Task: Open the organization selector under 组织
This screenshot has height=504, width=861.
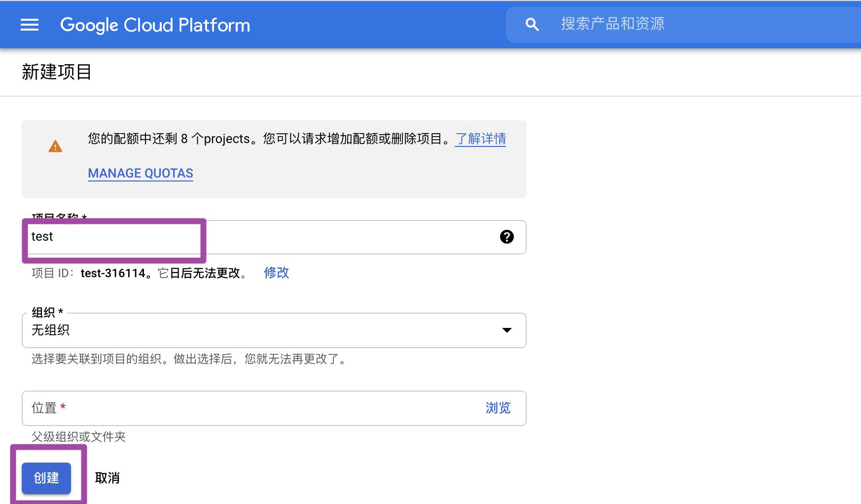Action: click(x=274, y=330)
